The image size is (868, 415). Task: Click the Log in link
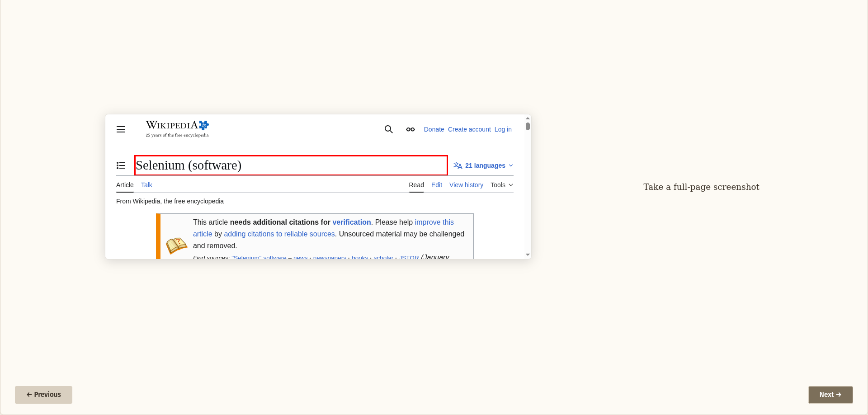(503, 129)
